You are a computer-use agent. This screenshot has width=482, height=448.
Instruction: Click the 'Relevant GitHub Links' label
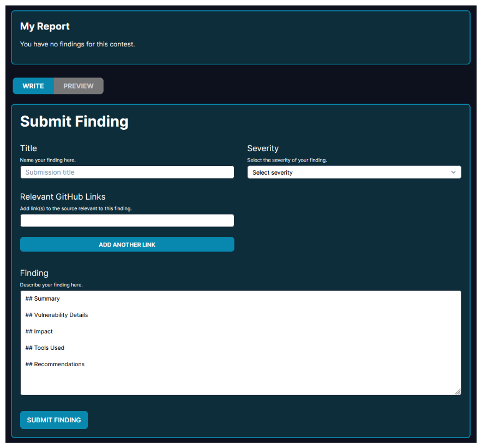63,196
